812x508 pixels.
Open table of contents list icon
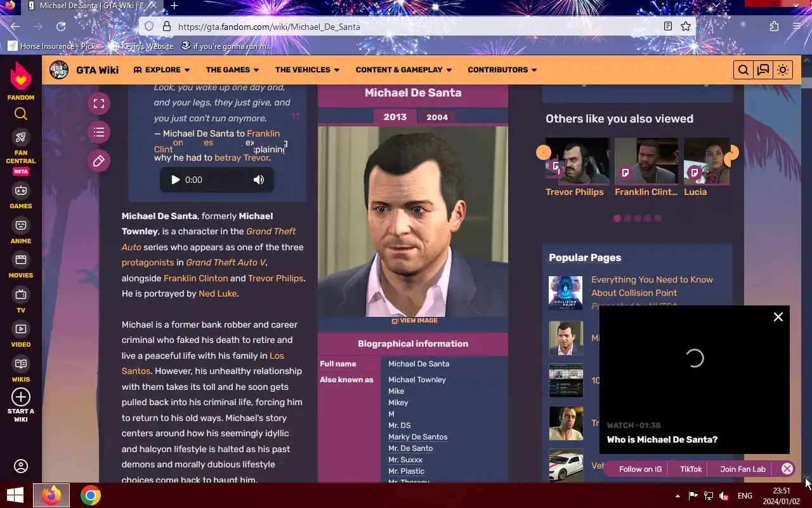99,132
